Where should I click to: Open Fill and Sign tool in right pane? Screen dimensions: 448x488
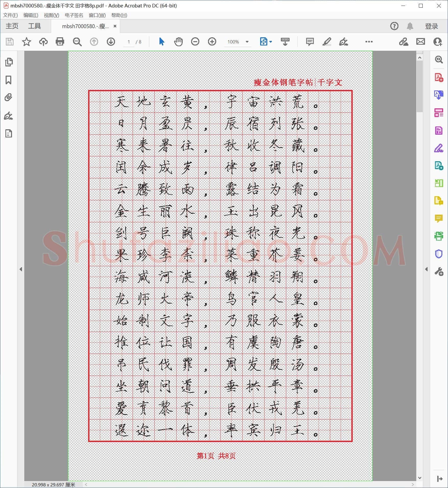(439, 148)
